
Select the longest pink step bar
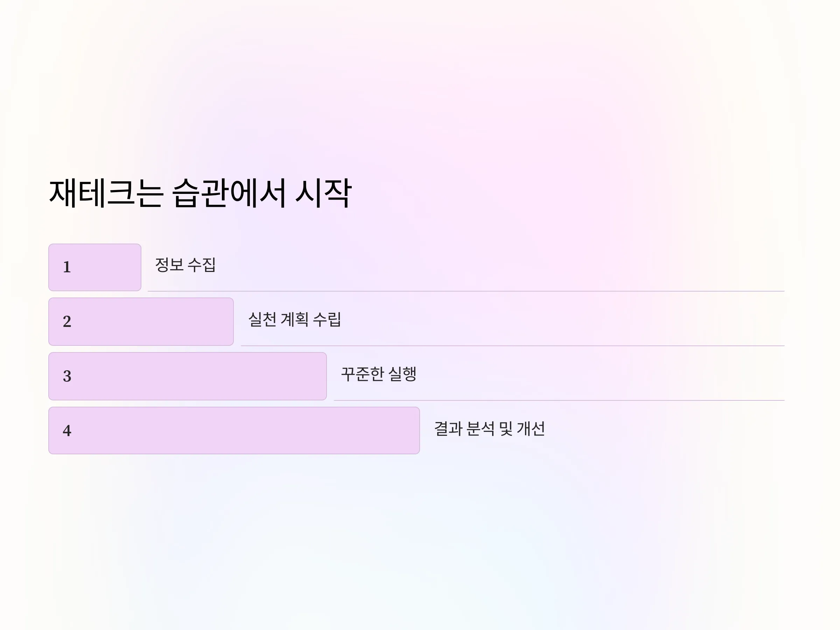(x=234, y=430)
